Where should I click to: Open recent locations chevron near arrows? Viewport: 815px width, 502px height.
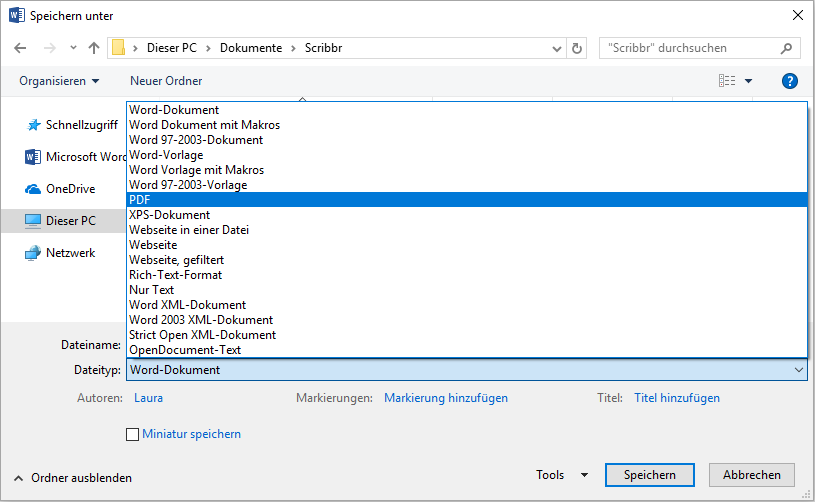coord(73,48)
